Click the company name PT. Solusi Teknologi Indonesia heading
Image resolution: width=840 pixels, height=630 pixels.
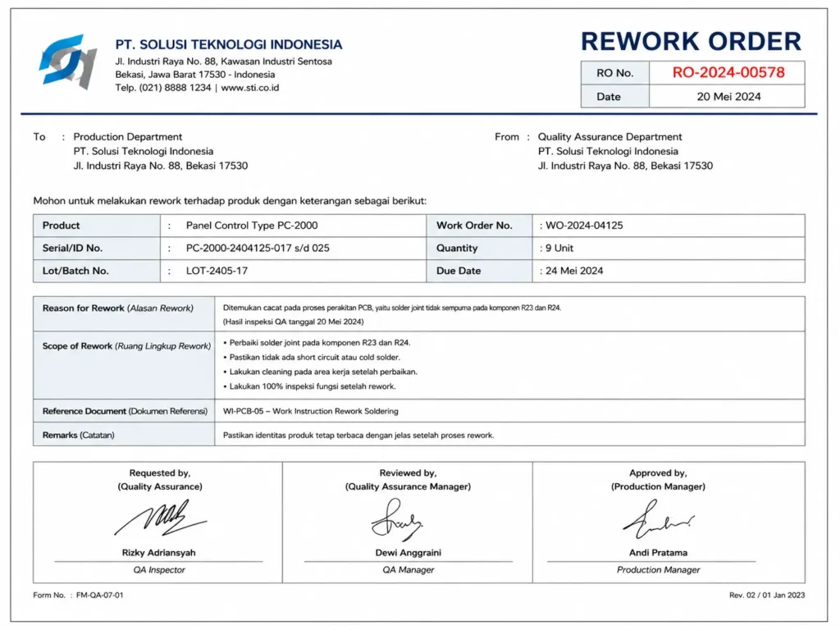pos(229,44)
